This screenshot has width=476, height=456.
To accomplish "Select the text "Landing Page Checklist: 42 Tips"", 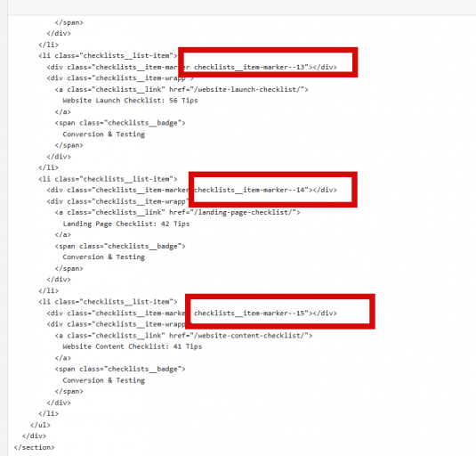I will click(x=126, y=224).
